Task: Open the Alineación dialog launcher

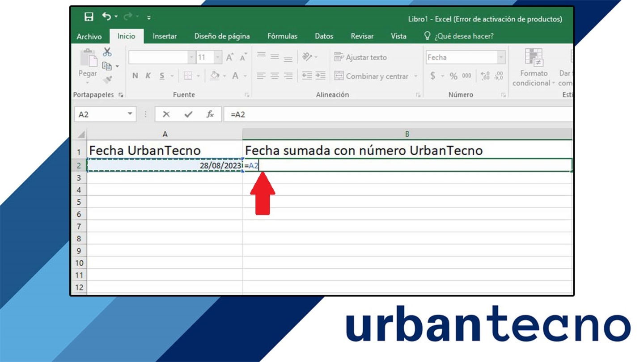Action: click(418, 95)
